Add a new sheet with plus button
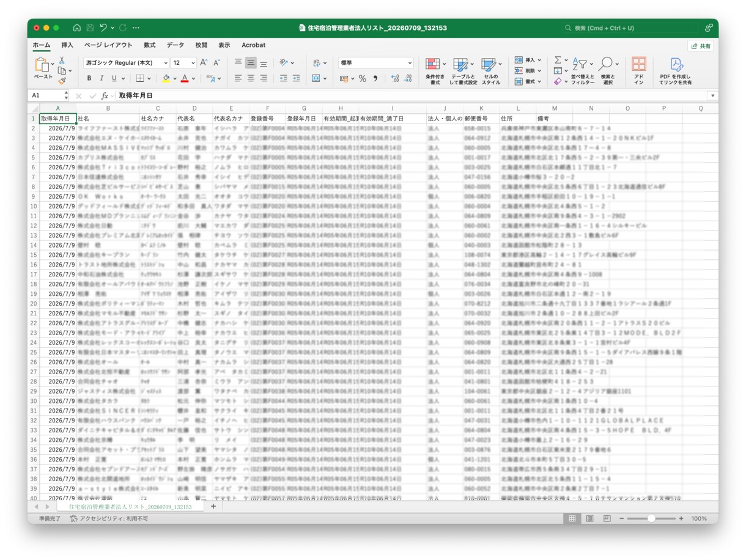746x560 pixels. pos(213,507)
